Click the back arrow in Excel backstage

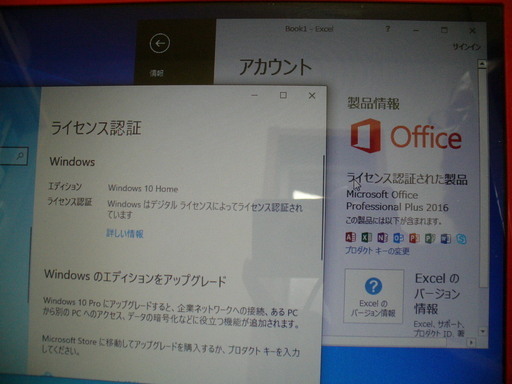[x=160, y=43]
